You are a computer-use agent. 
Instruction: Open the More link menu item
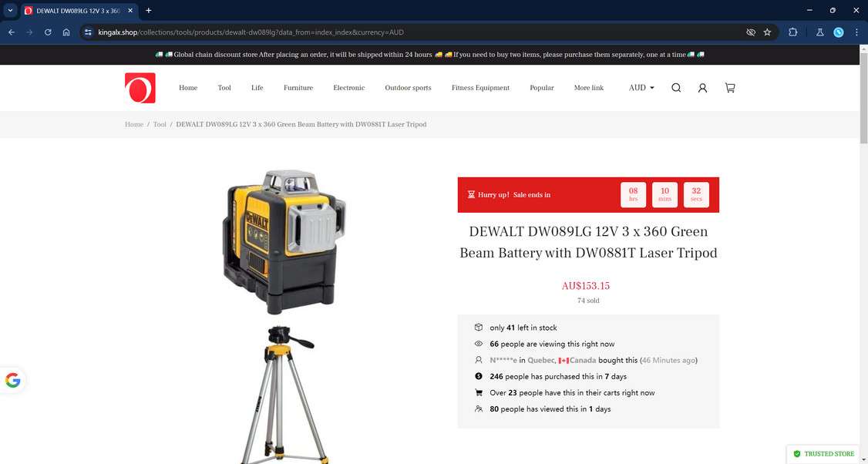click(589, 88)
